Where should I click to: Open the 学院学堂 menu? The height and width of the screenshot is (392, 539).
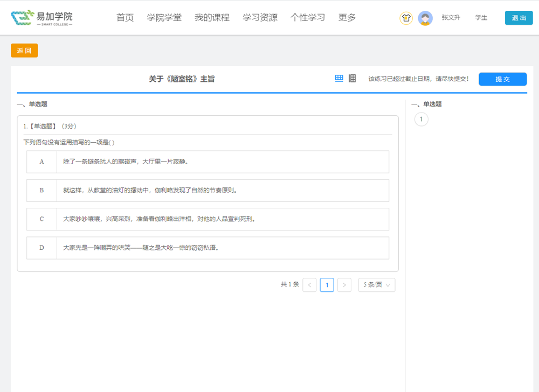(164, 18)
